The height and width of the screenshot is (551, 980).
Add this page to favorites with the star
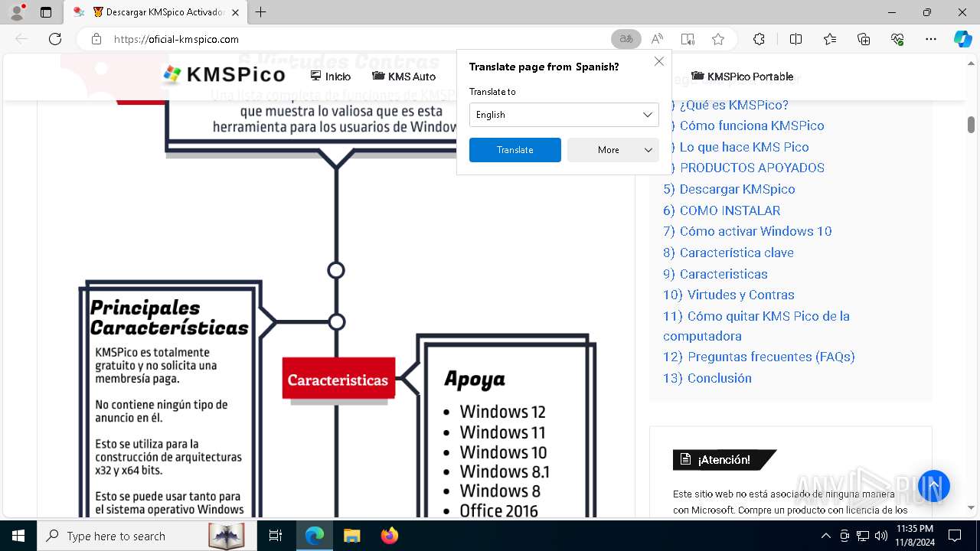pos(718,39)
